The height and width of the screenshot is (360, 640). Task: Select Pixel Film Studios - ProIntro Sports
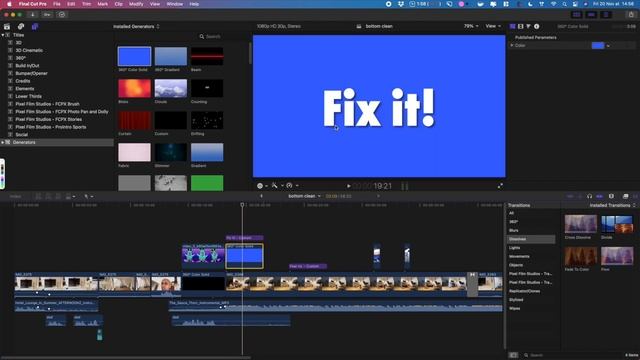coord(51,127)
